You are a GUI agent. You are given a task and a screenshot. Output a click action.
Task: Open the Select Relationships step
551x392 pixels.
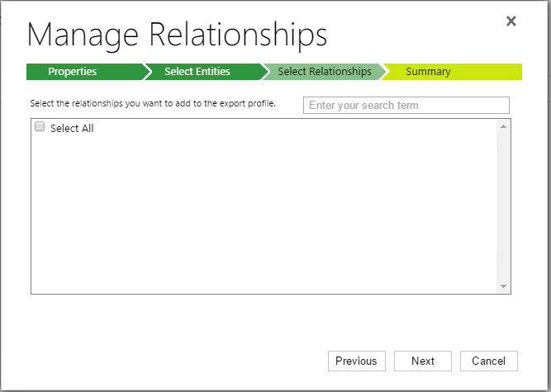click(x=324, y=72)
